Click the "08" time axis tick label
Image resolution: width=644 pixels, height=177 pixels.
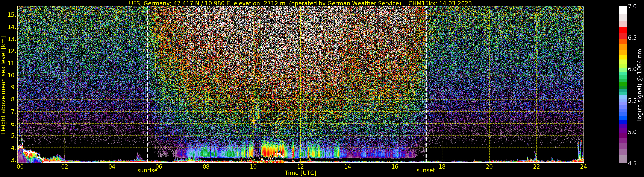coord(206,166)
